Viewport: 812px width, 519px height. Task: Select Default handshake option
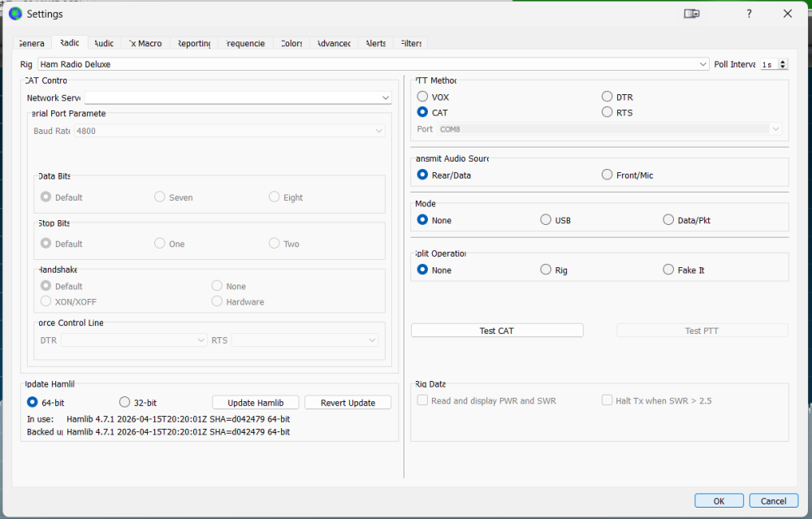point(62,286)
